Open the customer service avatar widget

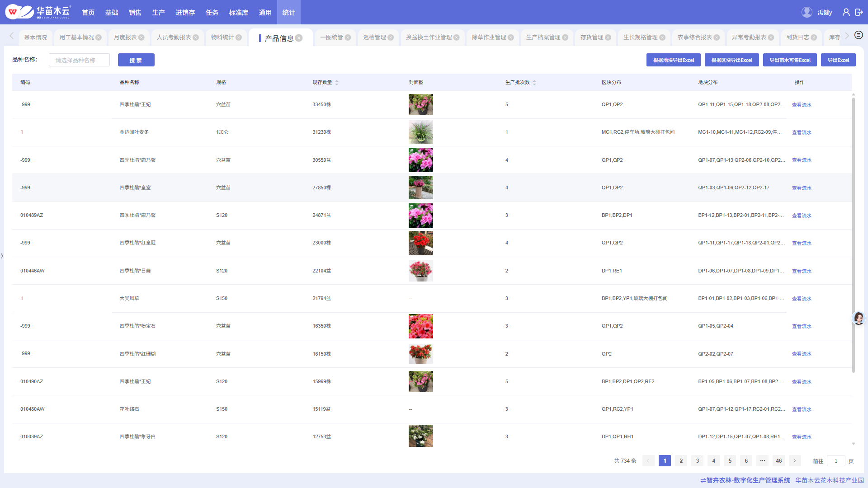[859, 318]
